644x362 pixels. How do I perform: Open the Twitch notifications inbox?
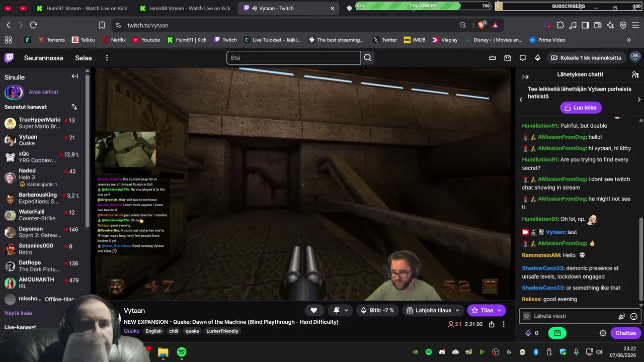[508, 58]
